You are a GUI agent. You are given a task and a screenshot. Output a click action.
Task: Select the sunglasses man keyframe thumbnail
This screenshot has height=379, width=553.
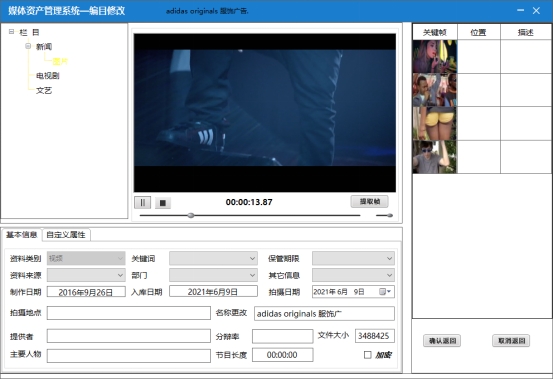pos(434,157)
